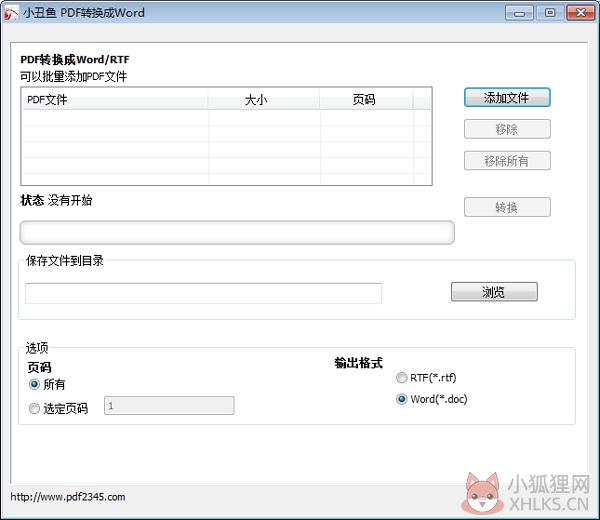This screenshot has height=520, width=600.
Task: Start conversion with the 转换 button
Action: click(x=507, y=207)
